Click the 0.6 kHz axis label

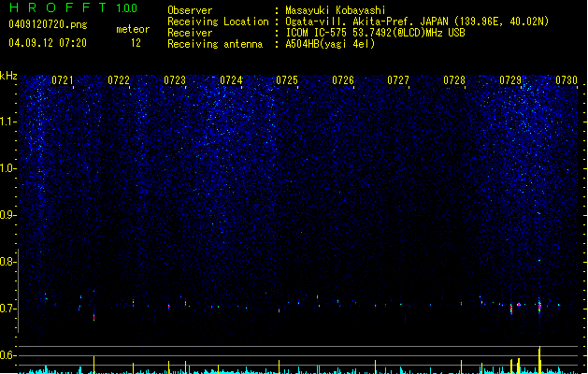(x=8, y=355)
